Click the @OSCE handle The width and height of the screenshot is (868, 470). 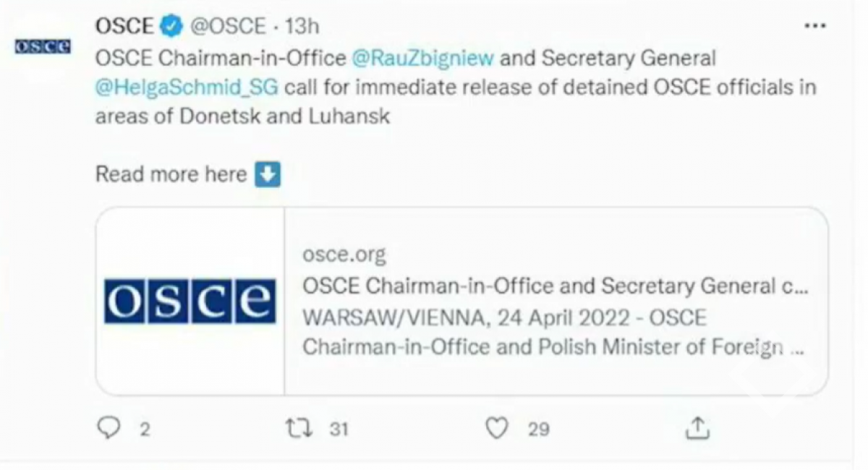coord(227,27)
